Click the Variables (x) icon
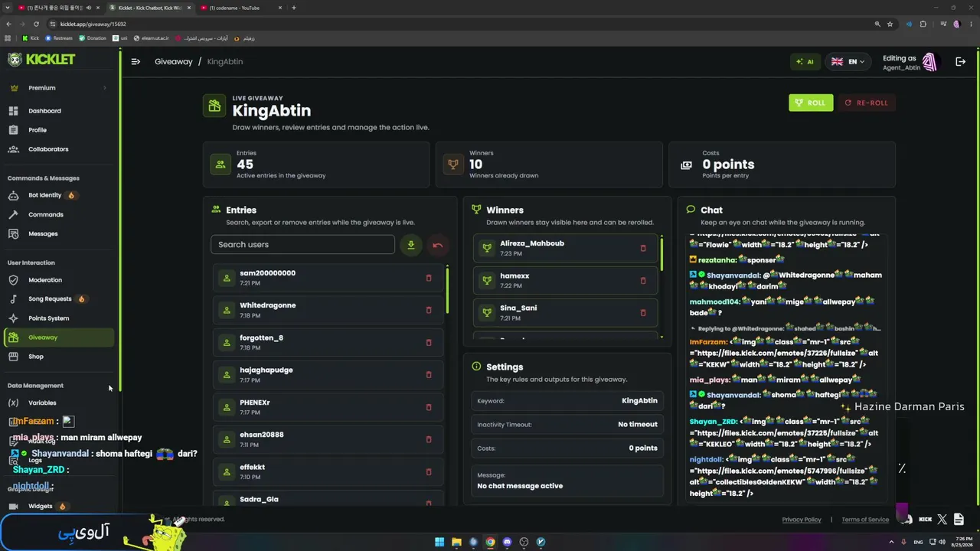980x551 pixels. click(x=13, y=403)
